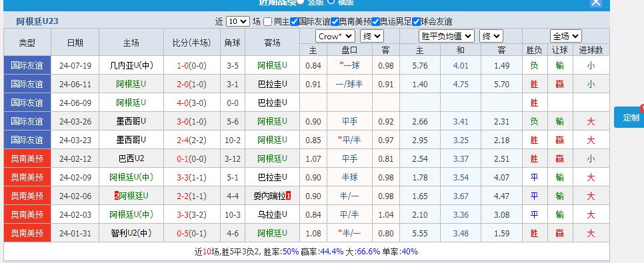Open the 终 dropdown beside Crow*
The height and width of the screenshot is (263, 644).
tap(372, 36)
